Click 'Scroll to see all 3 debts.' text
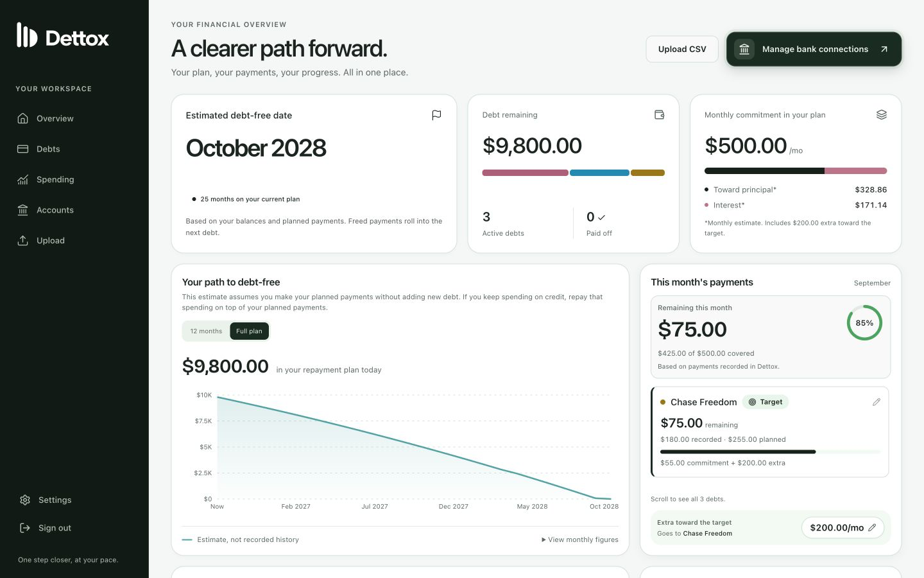924x578 pixels. (688, 499)
